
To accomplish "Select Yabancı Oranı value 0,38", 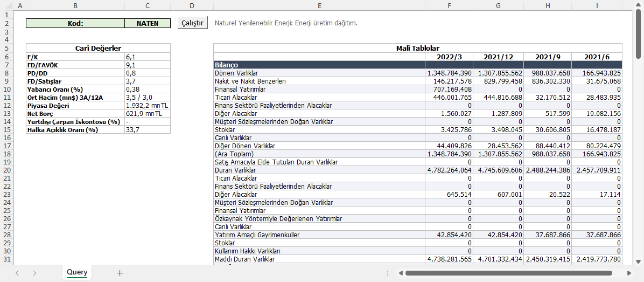I will coord(148,89).
